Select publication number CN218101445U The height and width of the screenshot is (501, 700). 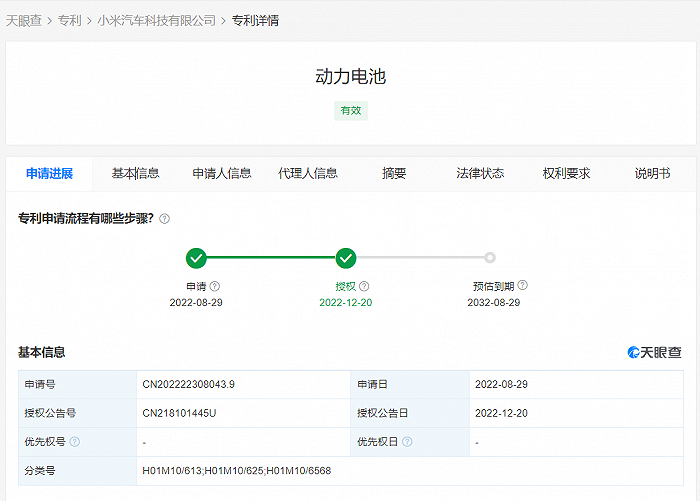(x=179, y=413)
